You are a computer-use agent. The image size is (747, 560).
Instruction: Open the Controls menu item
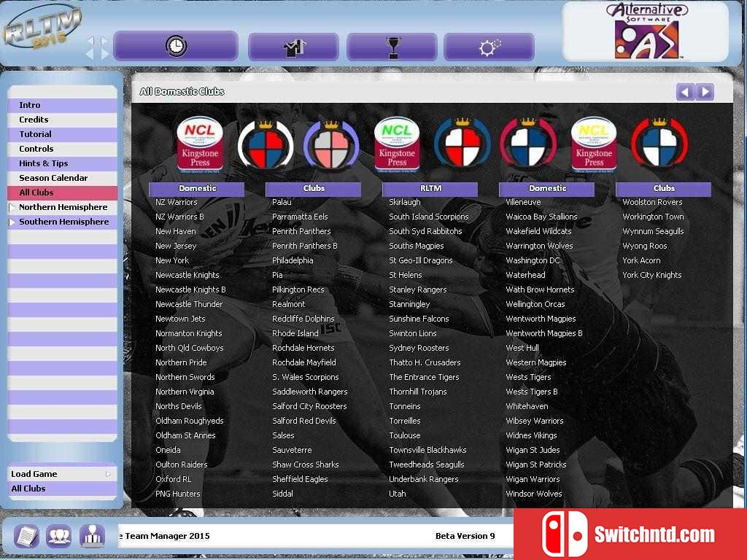63,149
